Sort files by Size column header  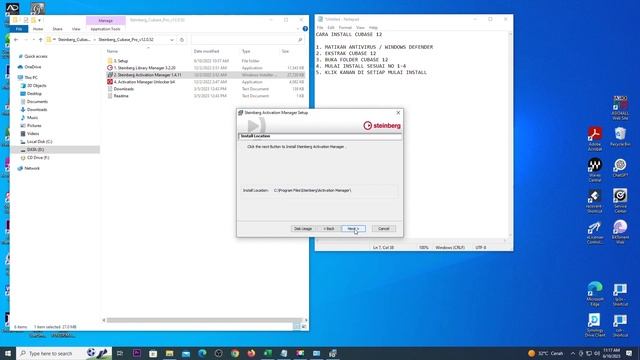pos(285,51)
